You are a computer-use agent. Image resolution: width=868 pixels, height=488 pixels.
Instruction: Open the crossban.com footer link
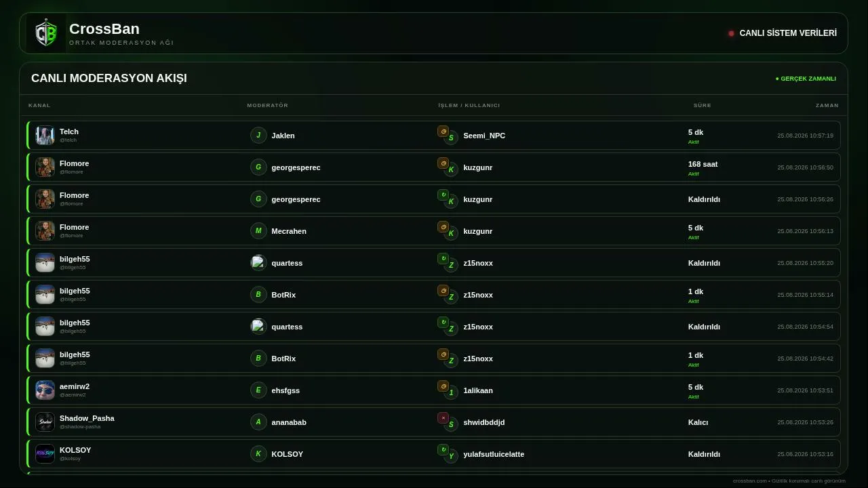(x=750, y=481)
